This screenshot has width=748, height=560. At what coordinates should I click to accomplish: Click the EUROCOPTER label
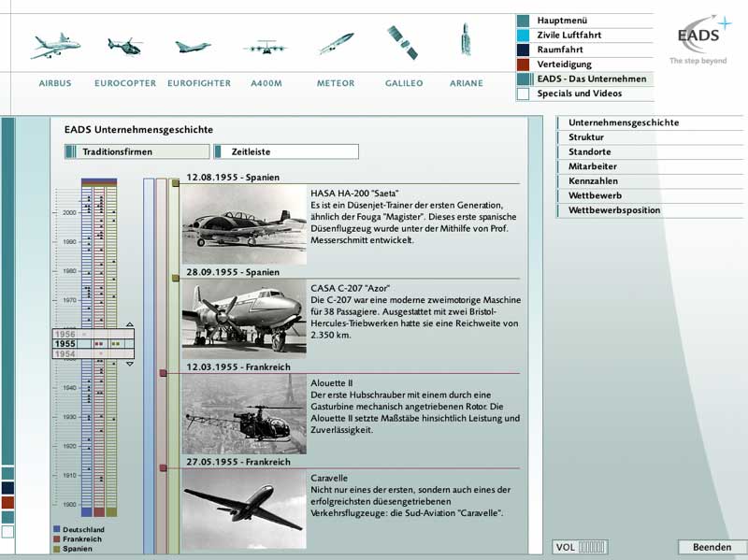pyautogui.click(x=125, y=83)
